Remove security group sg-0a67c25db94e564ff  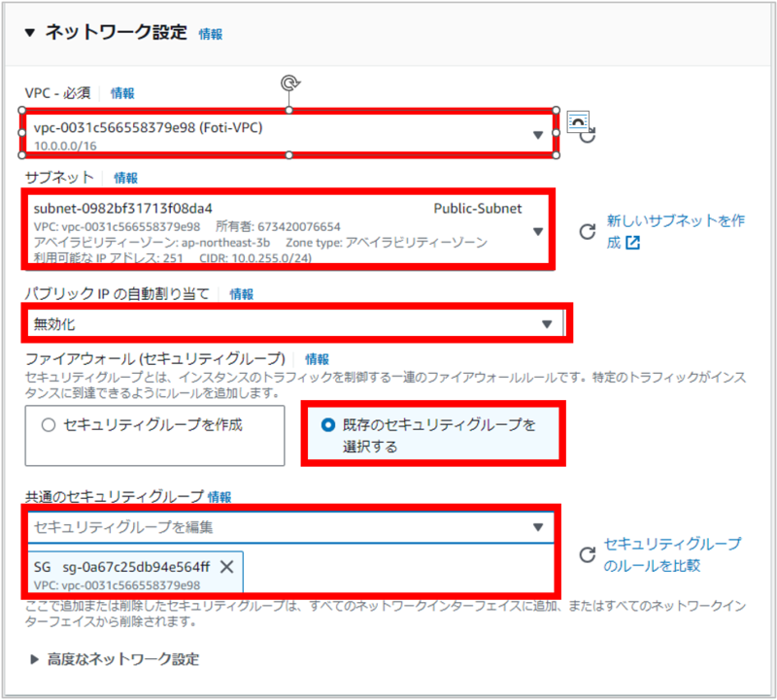pos(227,567)
